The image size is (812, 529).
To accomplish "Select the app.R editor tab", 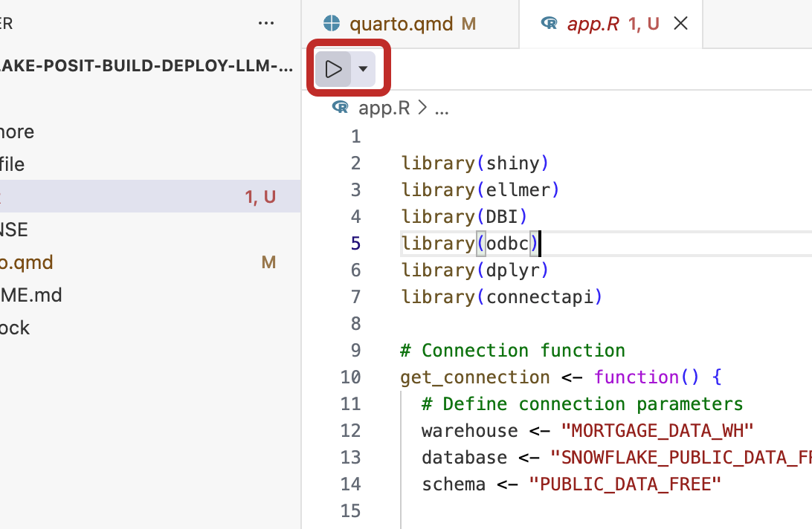I will tap(593, 24).
